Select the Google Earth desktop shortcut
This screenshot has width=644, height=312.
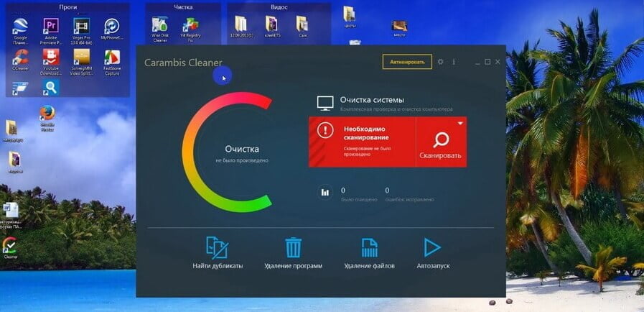coord(20,30)
